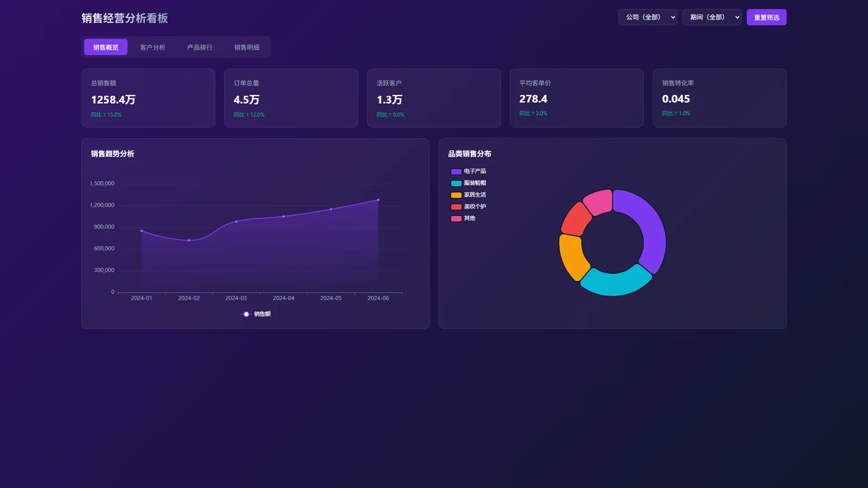Click the 销售转化率 value 0.045
This screenshot has width=868, height=488.
(676, 99)
